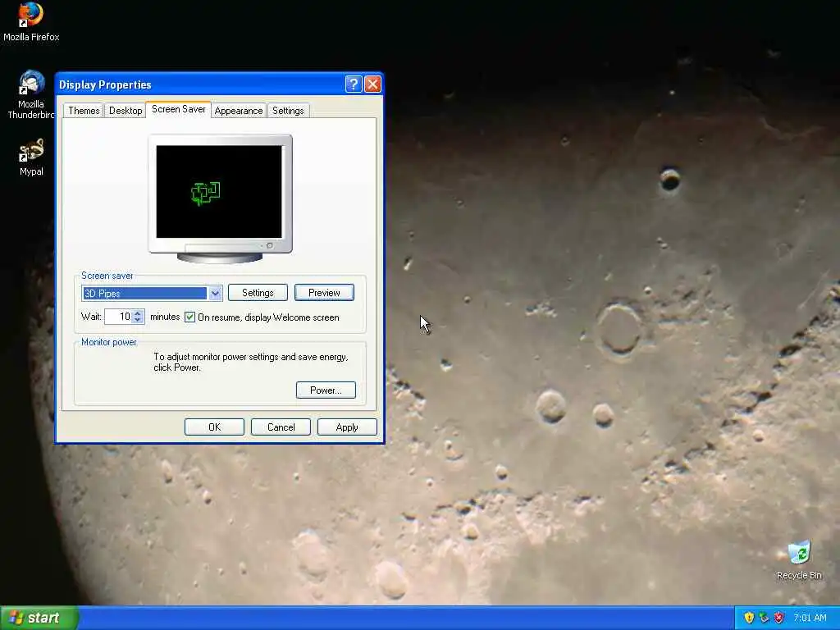Select the Screen Saver tab
The width and height of the screenshot is (840, 630).
click(x=178, y=109)
